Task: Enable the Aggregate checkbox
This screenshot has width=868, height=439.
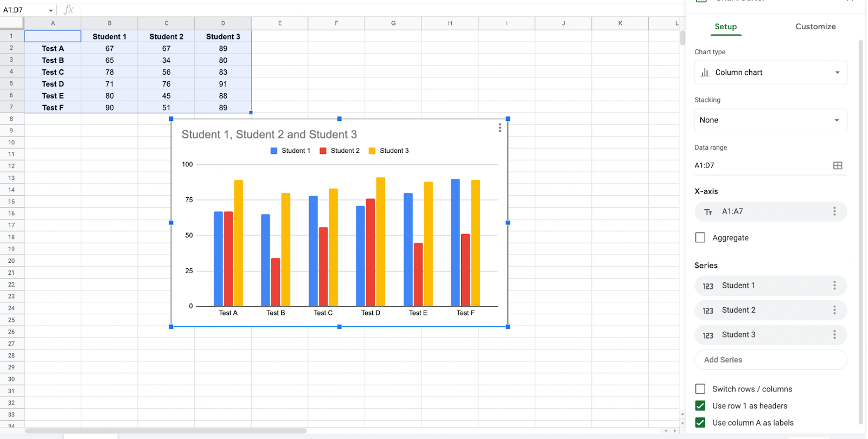Action: pyautogui.click(x=700, y=237)
